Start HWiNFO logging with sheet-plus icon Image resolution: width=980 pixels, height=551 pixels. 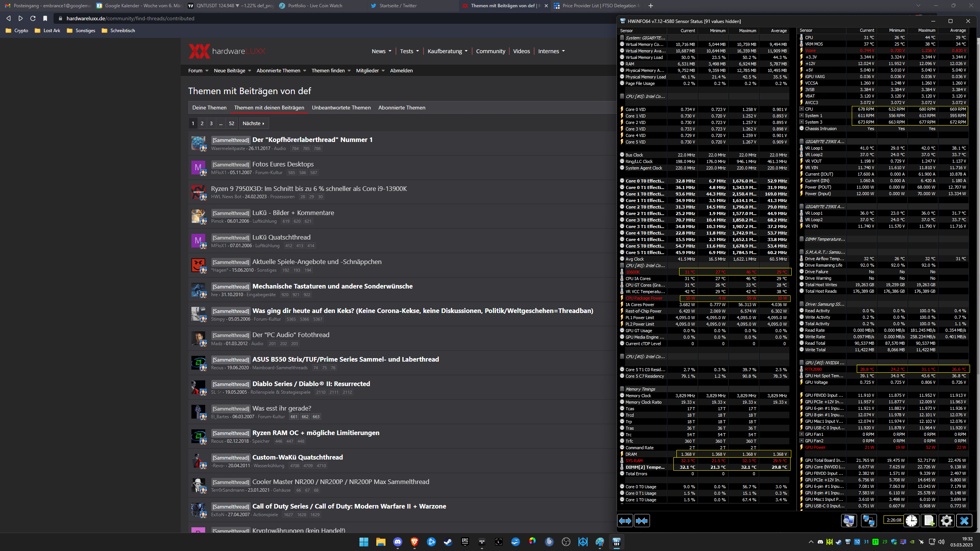click(929, 521)
